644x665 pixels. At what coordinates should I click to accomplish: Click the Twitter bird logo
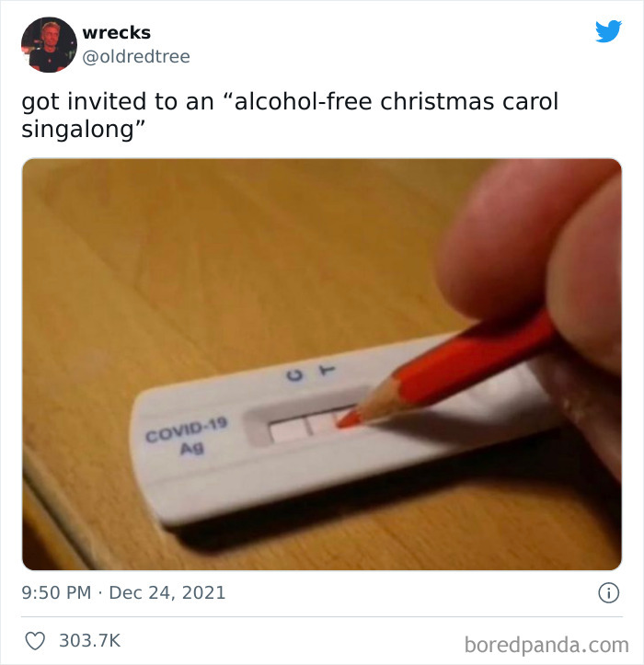click(608, 31)
